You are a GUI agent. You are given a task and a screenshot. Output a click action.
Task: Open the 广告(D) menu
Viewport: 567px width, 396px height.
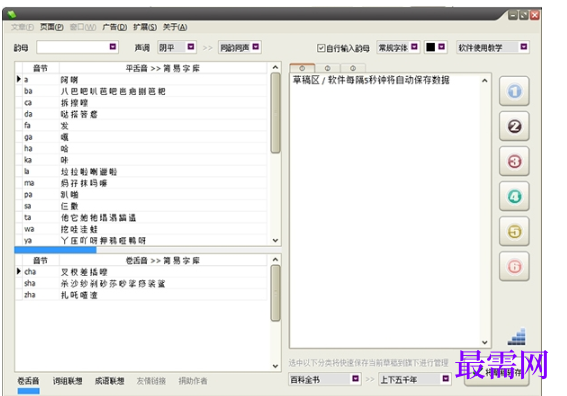[115, 27]
